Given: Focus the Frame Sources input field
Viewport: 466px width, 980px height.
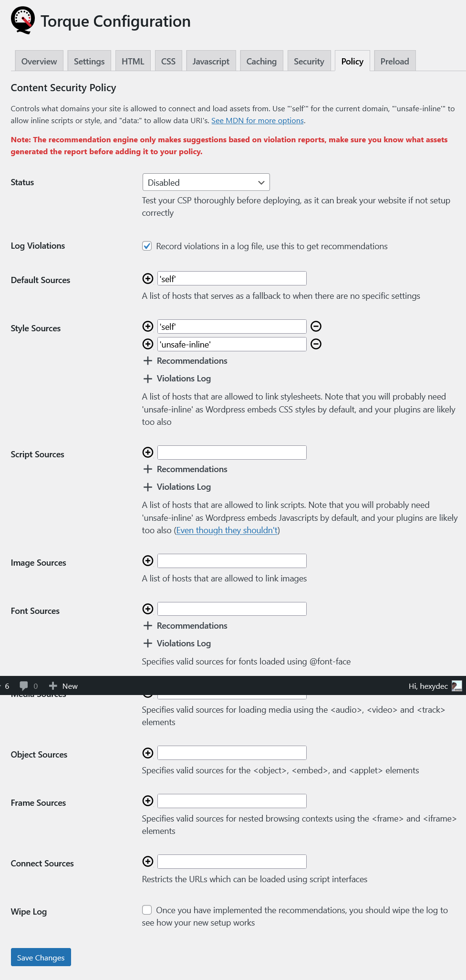Looking at the screenshot, I should (x=232, y=801).
